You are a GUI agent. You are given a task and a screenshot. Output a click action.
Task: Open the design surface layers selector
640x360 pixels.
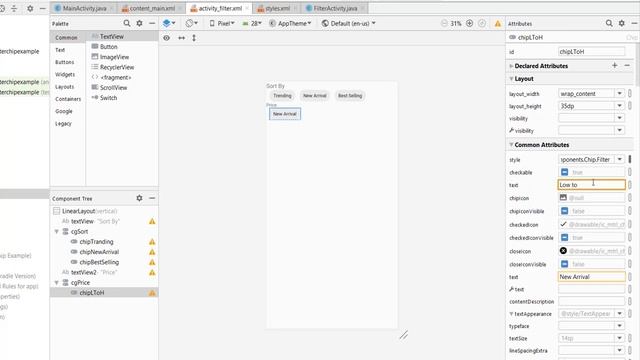click(169, 23)
